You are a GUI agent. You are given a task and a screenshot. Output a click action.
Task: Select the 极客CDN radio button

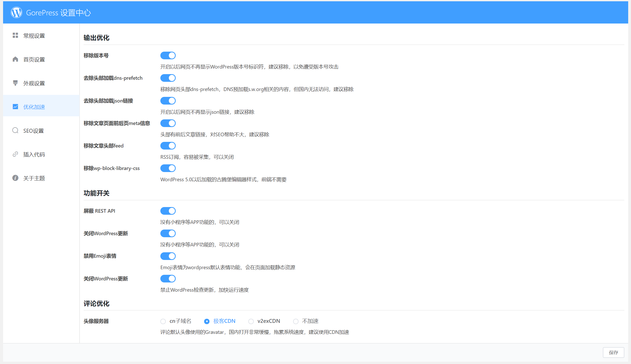coord(207,321)
